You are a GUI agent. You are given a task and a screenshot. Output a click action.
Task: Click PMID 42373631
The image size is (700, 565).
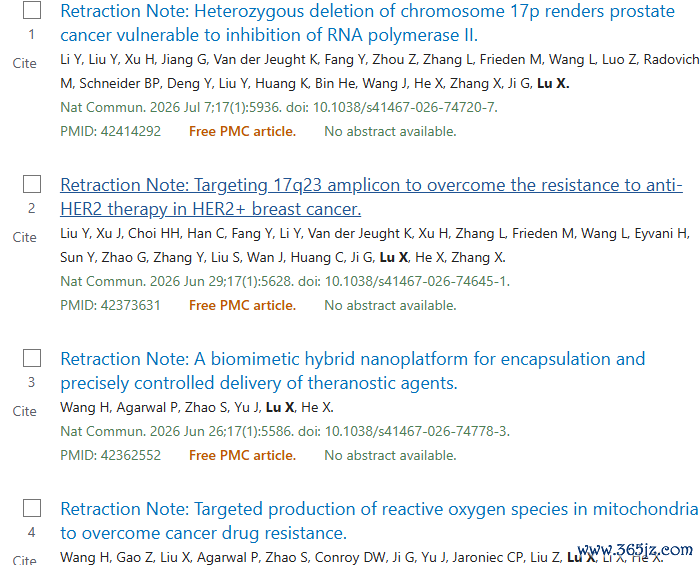coord(110,306)
